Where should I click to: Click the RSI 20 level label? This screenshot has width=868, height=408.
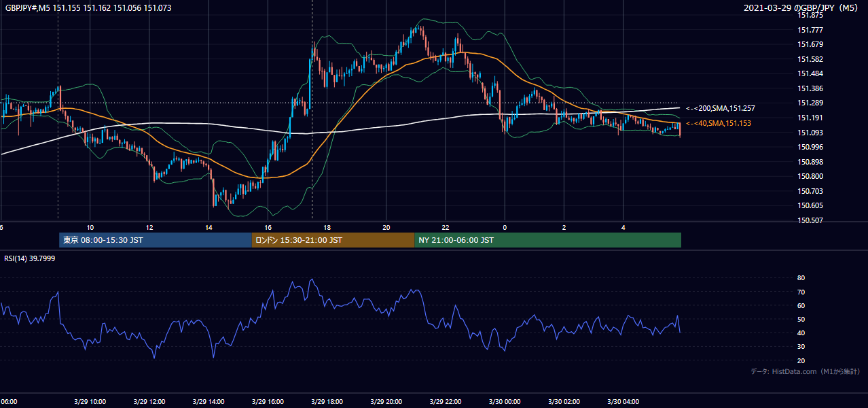click(x=801, y=360)
